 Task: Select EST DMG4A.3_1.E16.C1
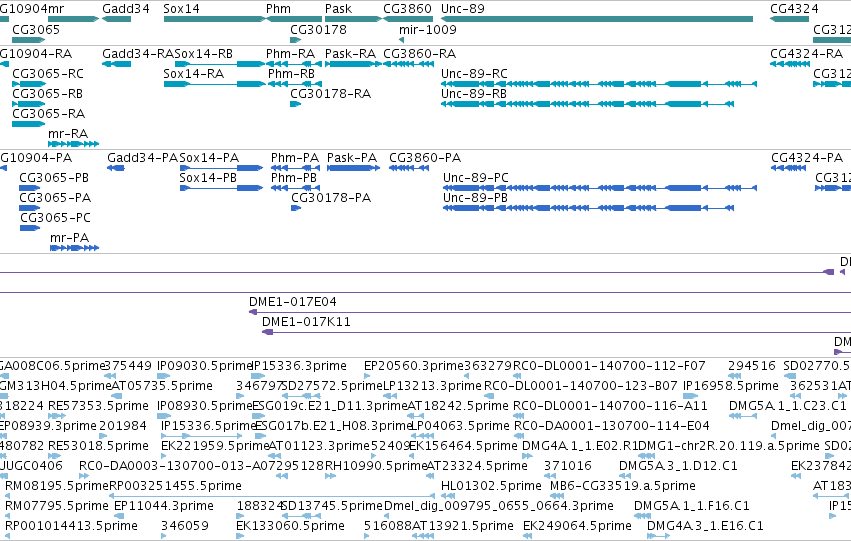coord(705,526)
